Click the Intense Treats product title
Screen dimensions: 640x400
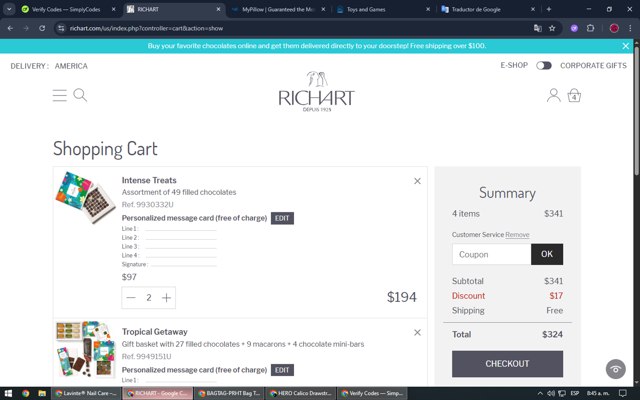(149, 180)
